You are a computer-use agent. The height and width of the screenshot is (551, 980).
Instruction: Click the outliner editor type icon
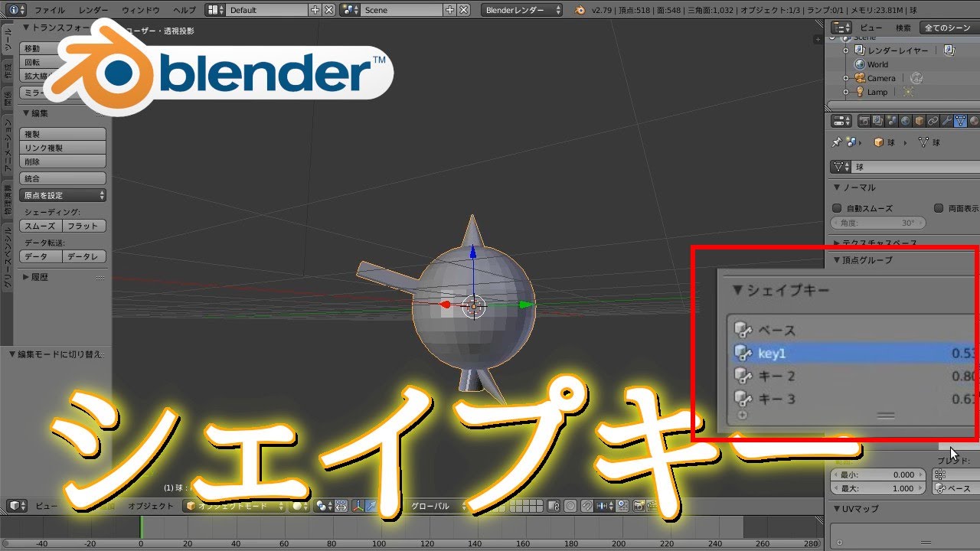pyautogui.click(x=841, y=28)
